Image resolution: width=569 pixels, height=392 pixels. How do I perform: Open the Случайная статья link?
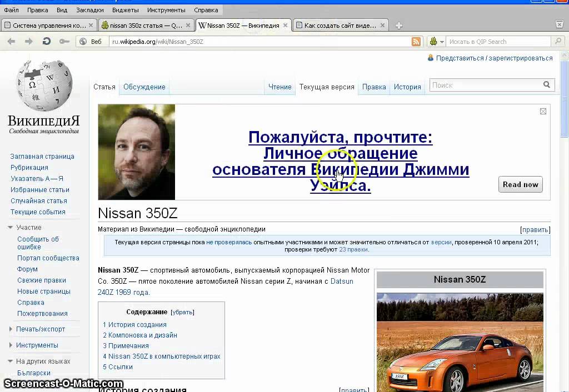[x=38, y=201]
